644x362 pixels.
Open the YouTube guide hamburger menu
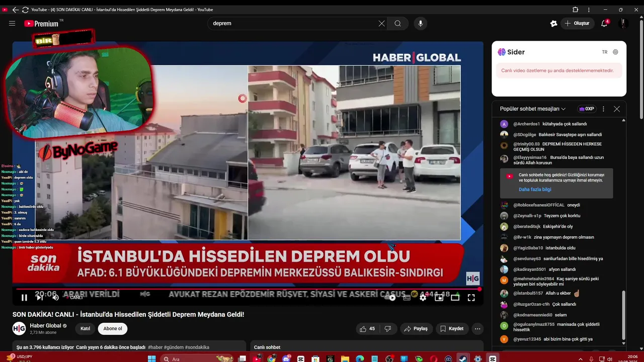tap(12, 23)
